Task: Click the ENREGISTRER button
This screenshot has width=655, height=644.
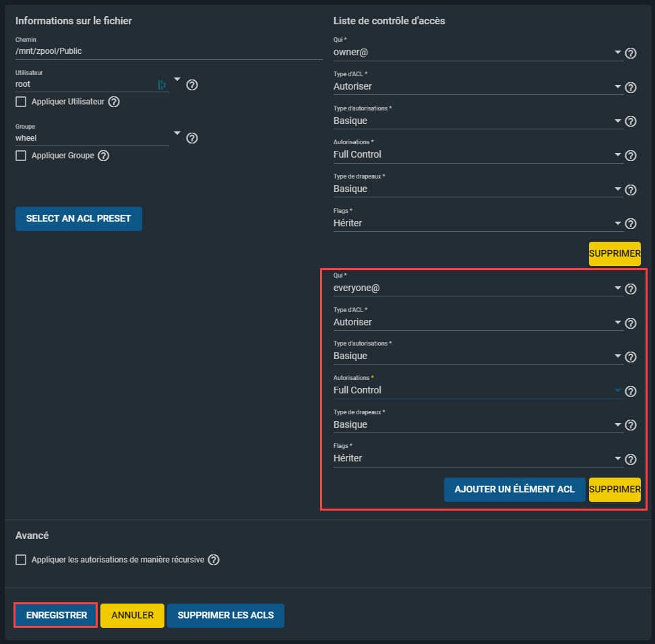Action: tap(57, 615)
